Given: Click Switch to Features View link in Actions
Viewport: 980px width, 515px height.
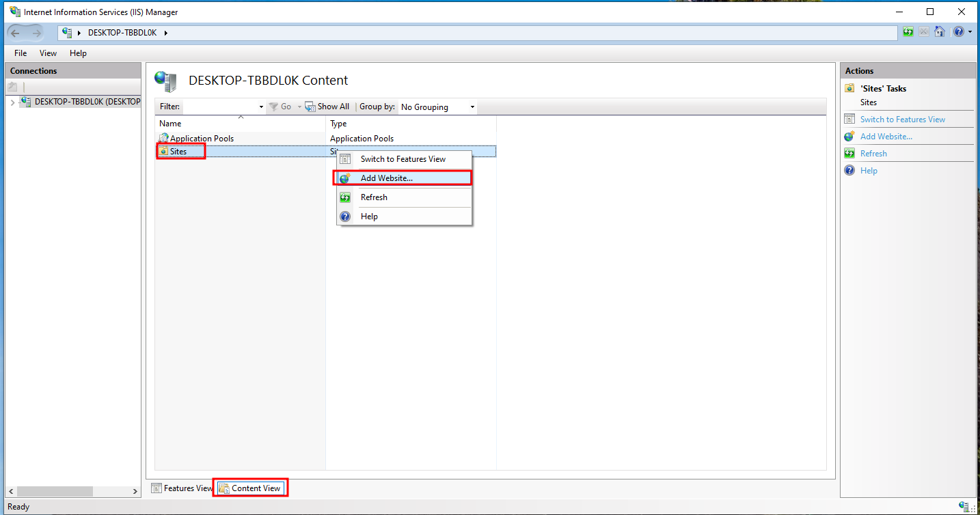Looking at the screenshot, I should [902, 120].
